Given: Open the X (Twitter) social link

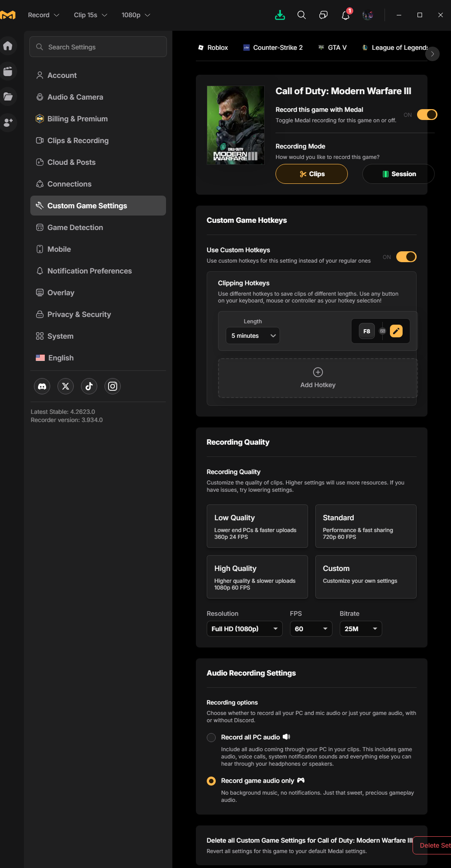Looking at the screenshot, I should click(66, 386).
